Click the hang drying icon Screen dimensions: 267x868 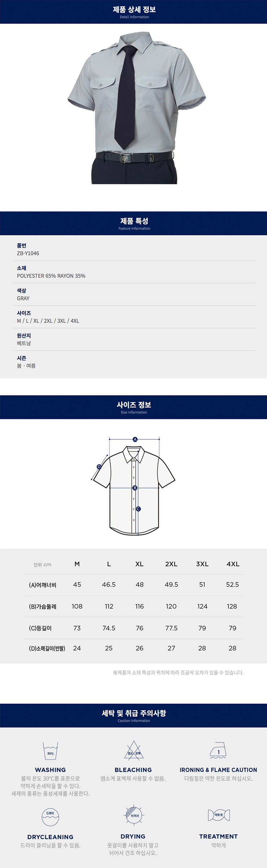click(x=134, y=815)
